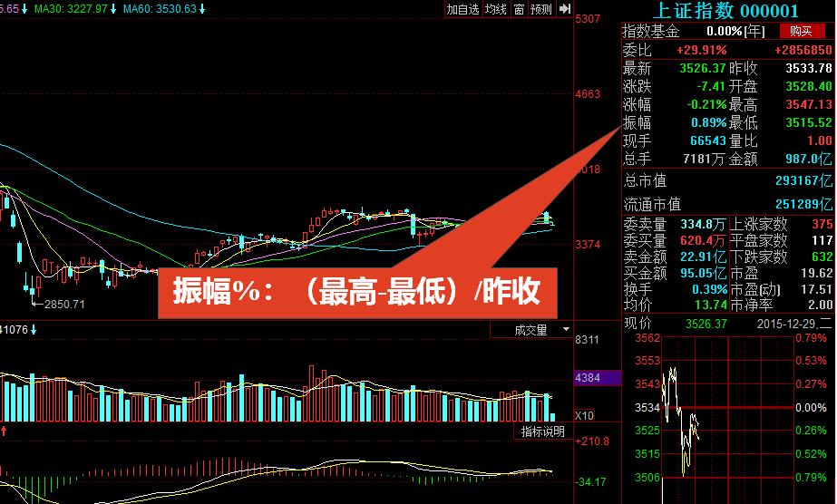Click the 8311 volume axis label

coord(588,340)
